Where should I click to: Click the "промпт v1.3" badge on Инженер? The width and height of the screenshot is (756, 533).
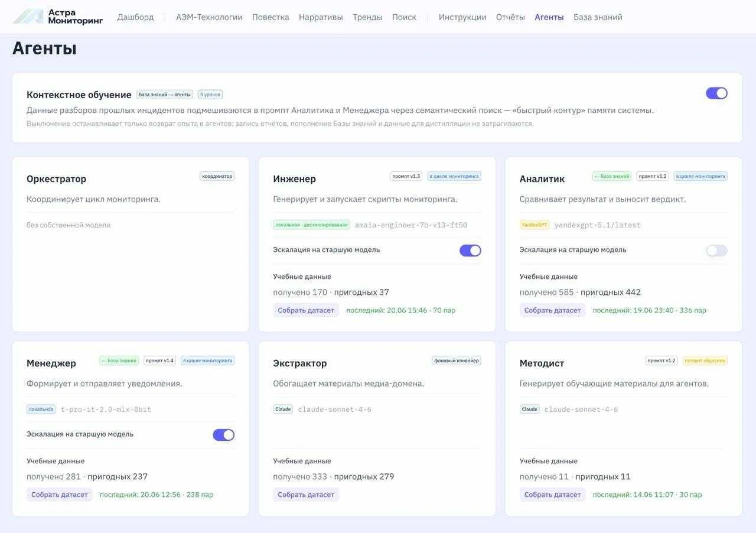tap(406, 176)
